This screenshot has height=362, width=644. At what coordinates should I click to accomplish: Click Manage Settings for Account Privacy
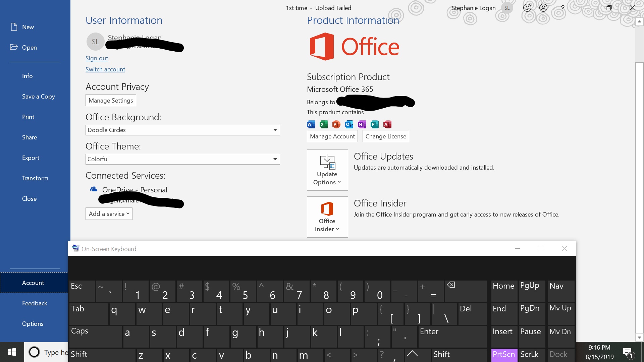point(111,100)
